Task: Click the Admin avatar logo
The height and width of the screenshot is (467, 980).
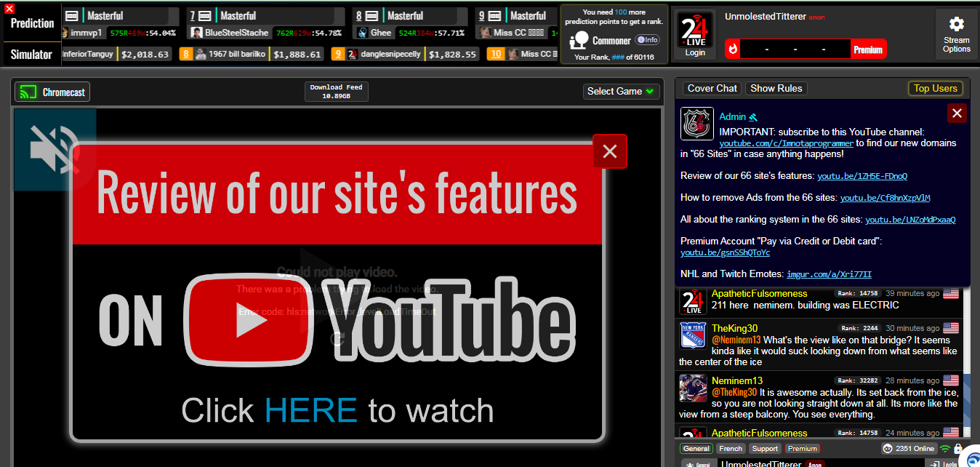Action: coord(697,124)
